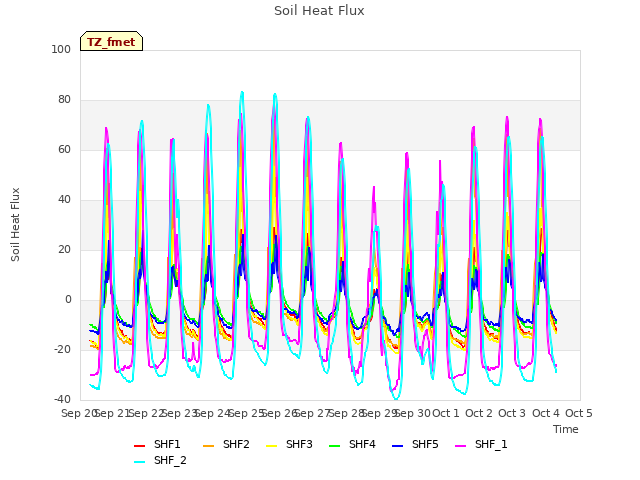This screenshot has height=480, width=640.
Task: Click the vertical Soil Heat Flux axis label
Action: [15, 225]
